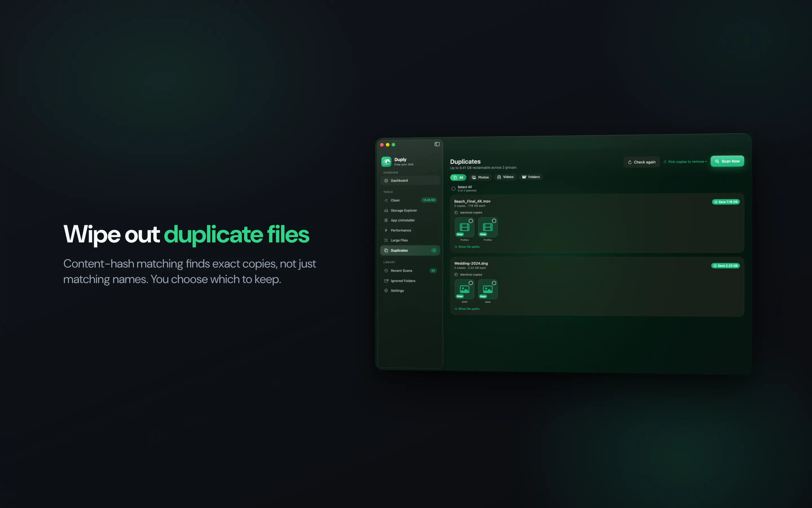The image size is (812, 508).
Task: Expand Show file paths for Wedding-2024.dng
Action: click(467, 309)
